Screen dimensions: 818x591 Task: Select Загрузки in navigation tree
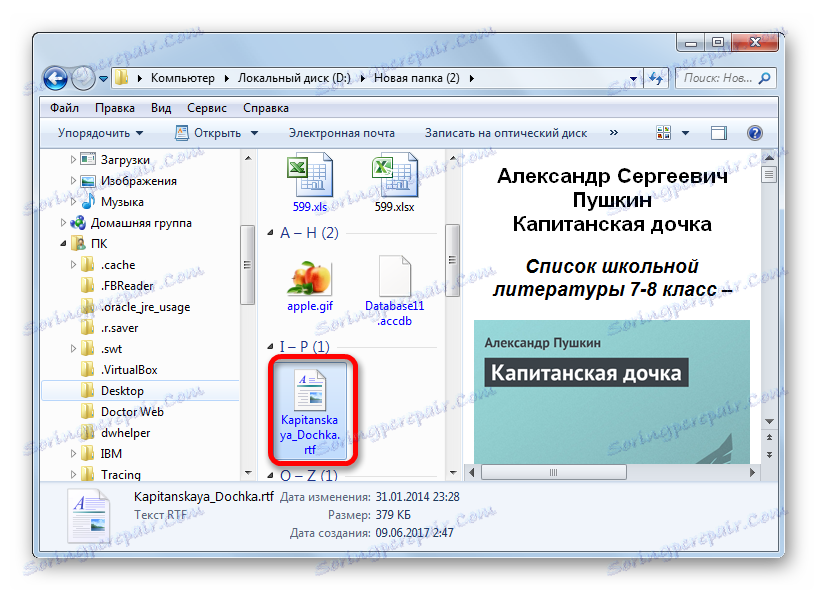click(125, 160)
